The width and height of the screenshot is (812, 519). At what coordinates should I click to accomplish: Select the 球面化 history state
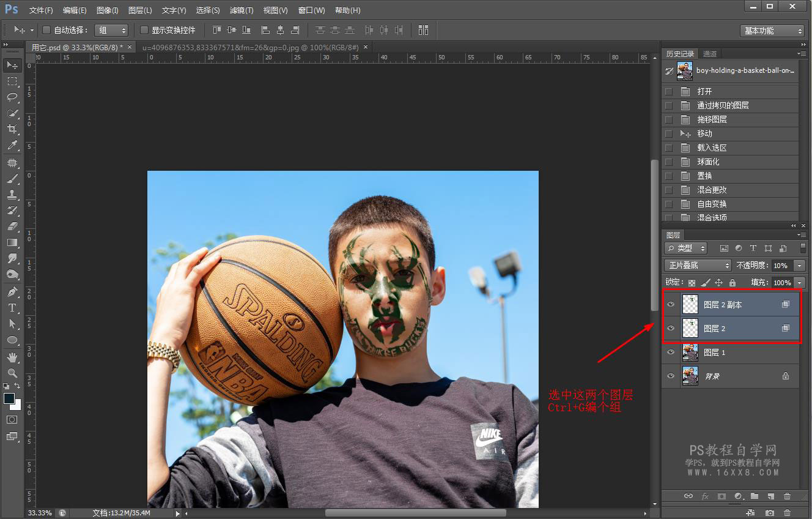pyautogui.click(x=731, y=162)
